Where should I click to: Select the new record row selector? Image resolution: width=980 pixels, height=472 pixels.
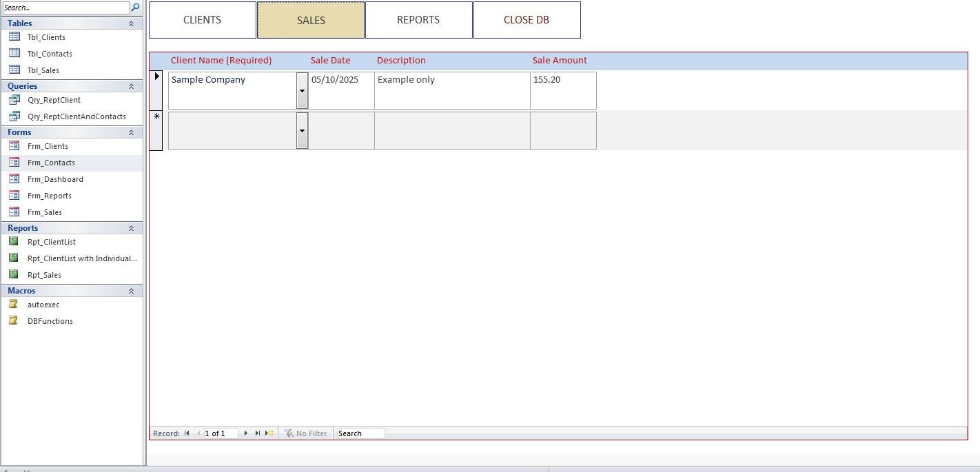pos(156,130)
